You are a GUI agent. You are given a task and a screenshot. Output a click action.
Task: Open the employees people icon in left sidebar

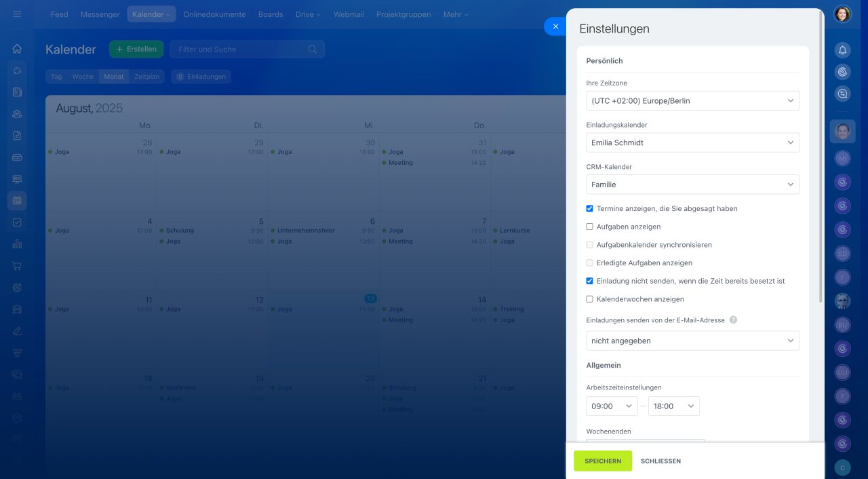point(17,113)
